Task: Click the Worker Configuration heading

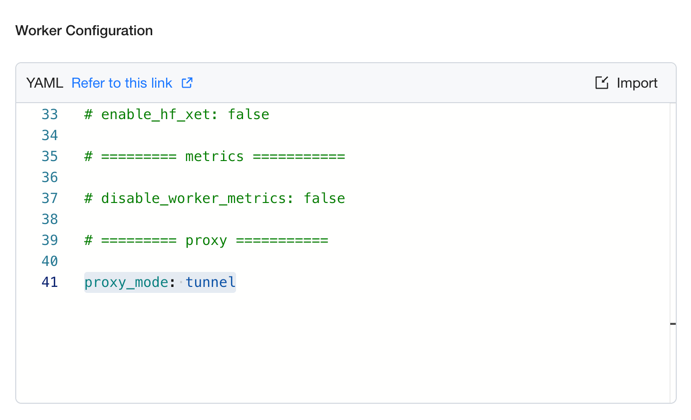Action: [x=84, y=30]
